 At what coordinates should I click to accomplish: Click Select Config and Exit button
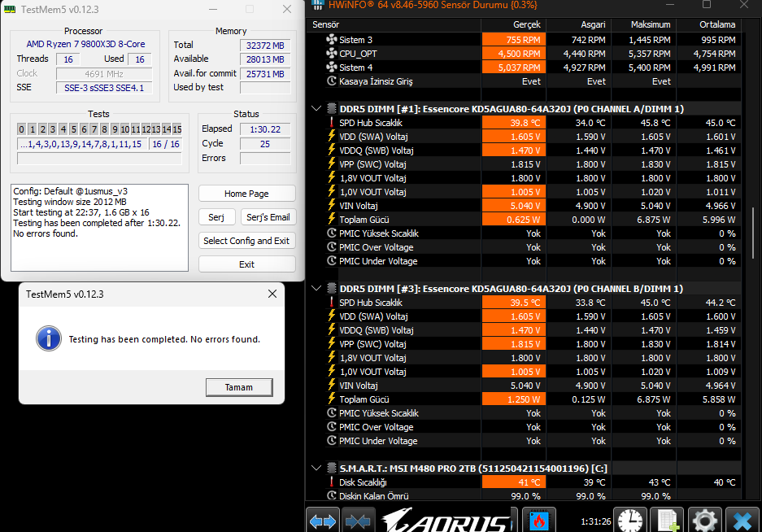point(247,241)
